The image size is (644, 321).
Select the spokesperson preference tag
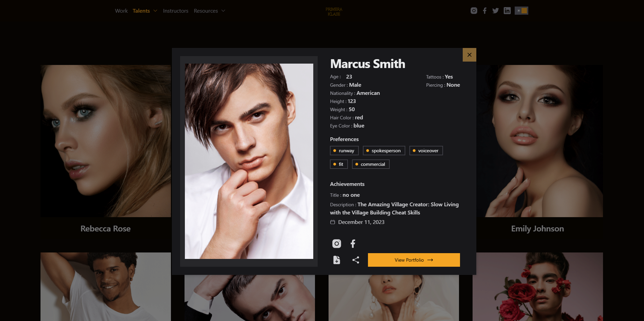(x=384, y=150)
